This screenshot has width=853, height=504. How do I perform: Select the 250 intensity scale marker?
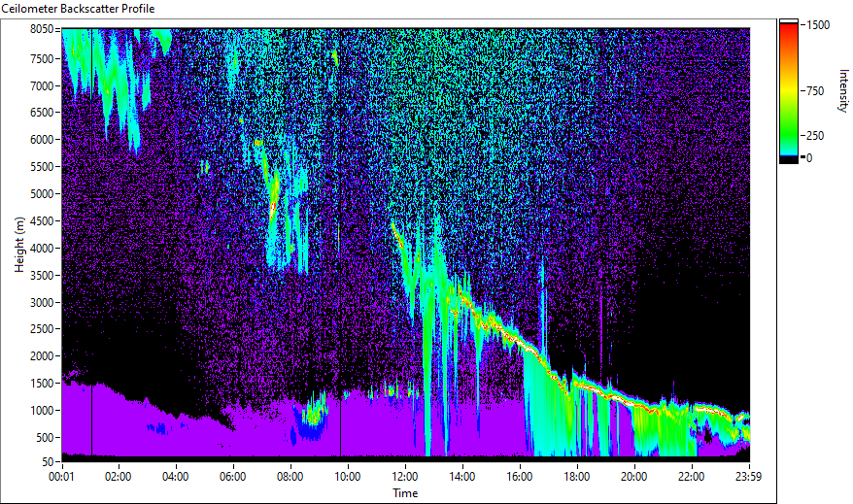coord(815,136)
